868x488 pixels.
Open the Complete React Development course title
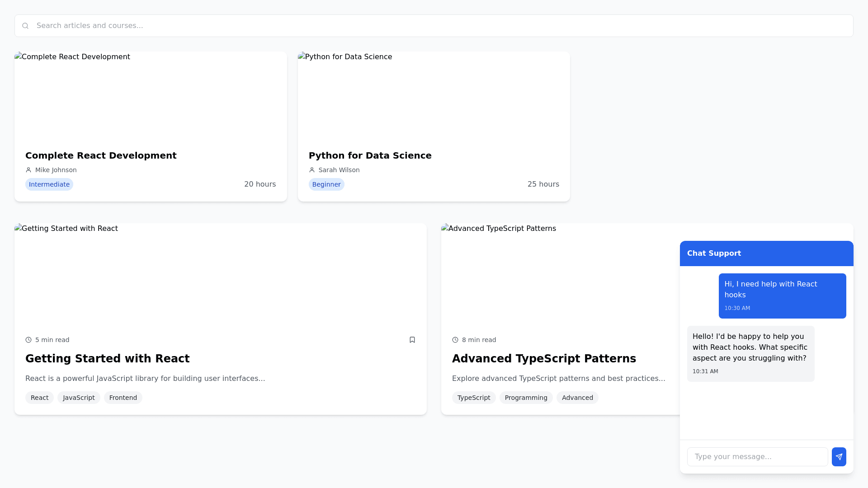(101, 155)
